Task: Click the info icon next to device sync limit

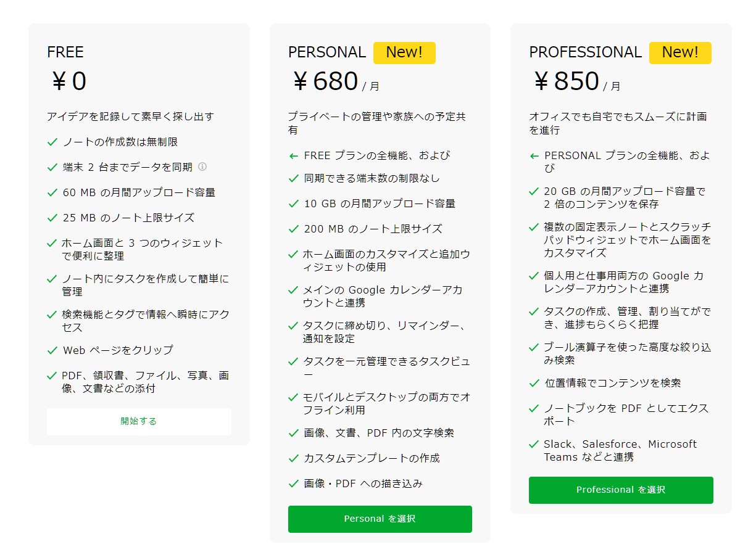Action: [x=204, y=167]
